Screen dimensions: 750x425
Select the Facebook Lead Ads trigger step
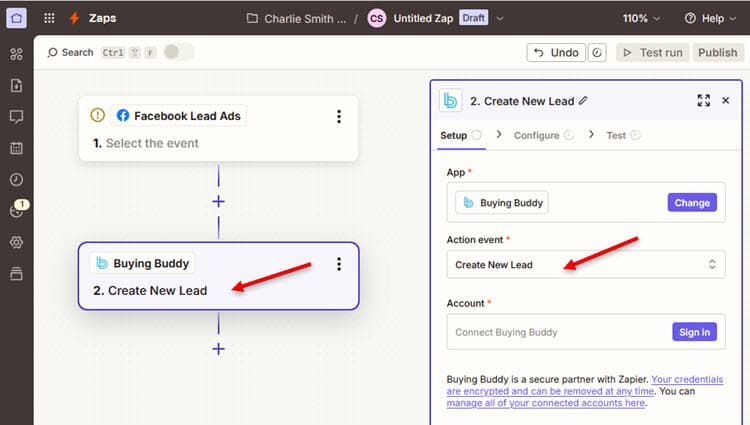pos(219,128)
